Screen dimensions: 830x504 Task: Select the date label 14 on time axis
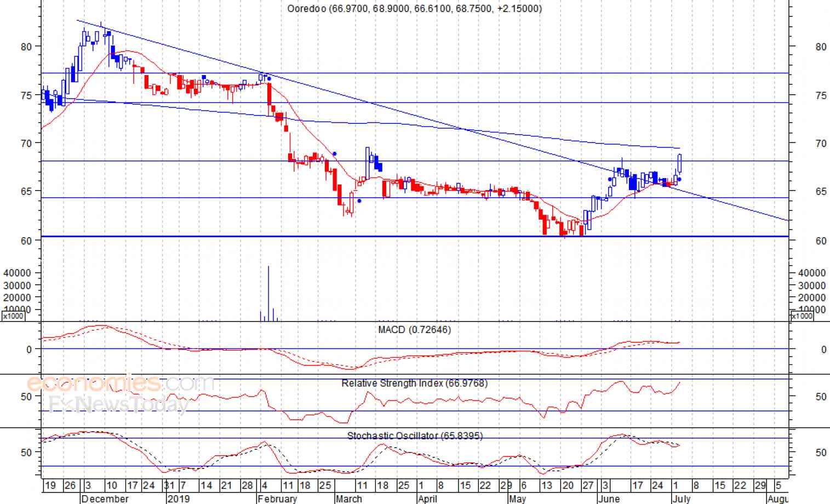pyautogui.click(x=206, y=485)
